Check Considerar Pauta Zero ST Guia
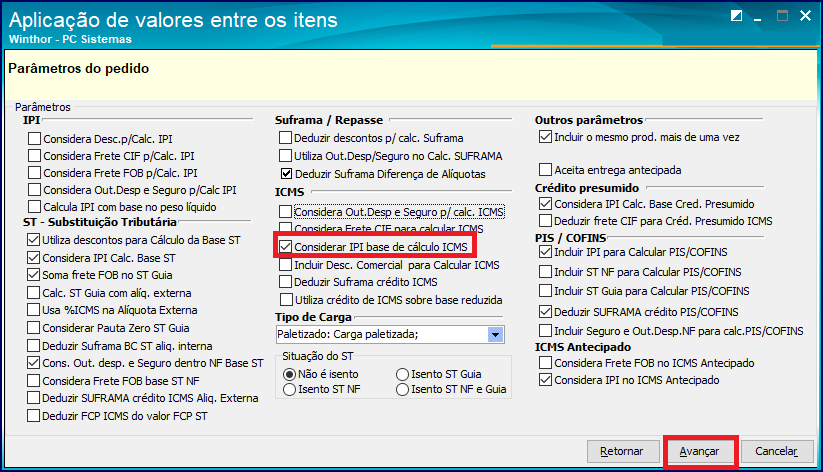The width and height of the screenshot is (823, 472). tap(34, 328)
